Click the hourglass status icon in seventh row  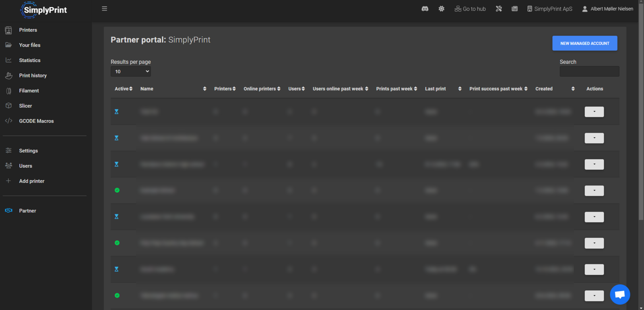[x=116, y=269]
